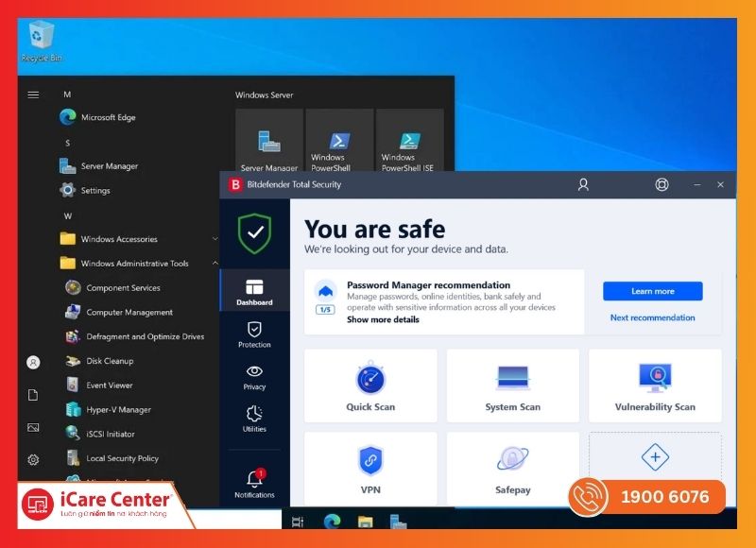Screen dimensions: 756x548
Task: Open Local Security Policy
Action: tap(112, 458)
